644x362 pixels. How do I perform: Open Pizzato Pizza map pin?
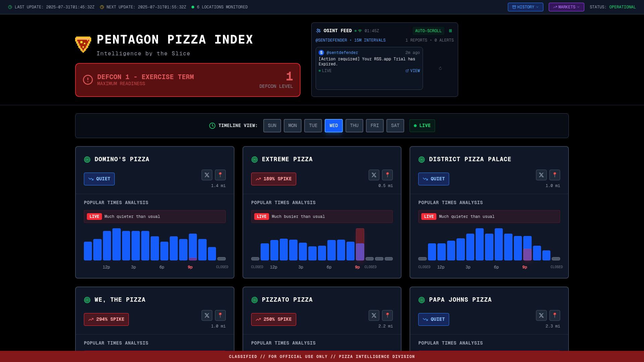[x=387, y=315]
